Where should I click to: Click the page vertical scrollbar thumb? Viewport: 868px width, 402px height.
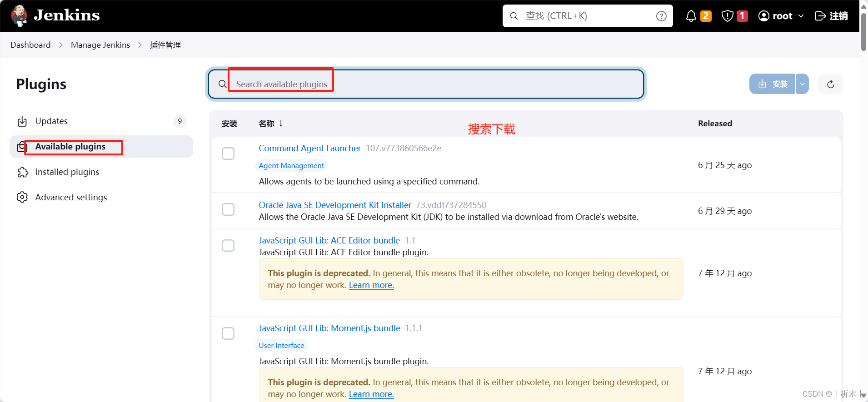(x=863, y=32)
